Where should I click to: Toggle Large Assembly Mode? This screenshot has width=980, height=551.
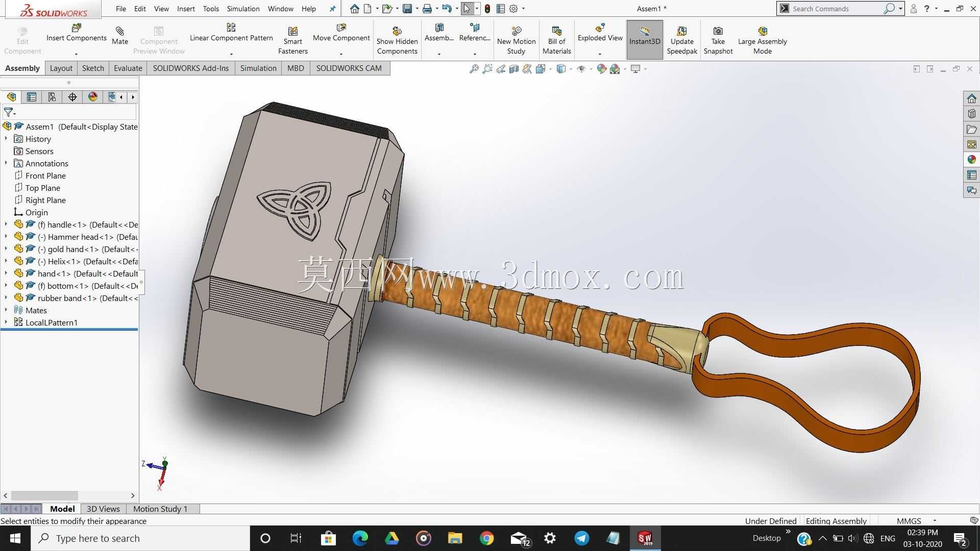[763, 40]
